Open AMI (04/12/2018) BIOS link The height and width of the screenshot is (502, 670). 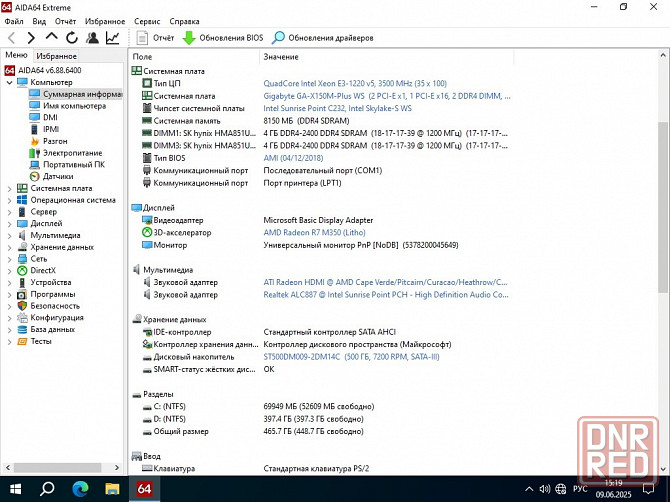(293, 158)
